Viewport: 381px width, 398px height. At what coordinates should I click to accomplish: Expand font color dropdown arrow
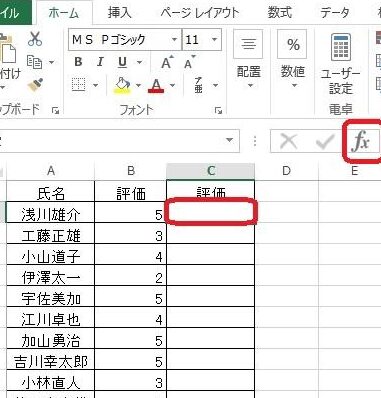[x=172, y=85]
